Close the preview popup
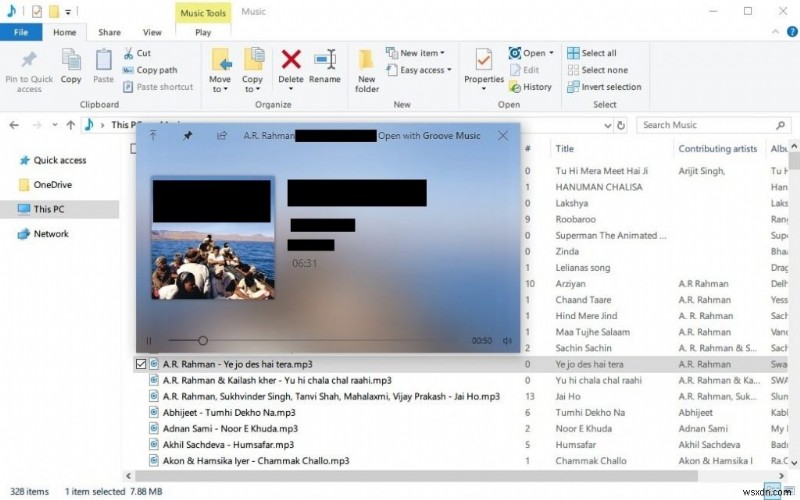The image size is (800, 500). tap(503, 136)
